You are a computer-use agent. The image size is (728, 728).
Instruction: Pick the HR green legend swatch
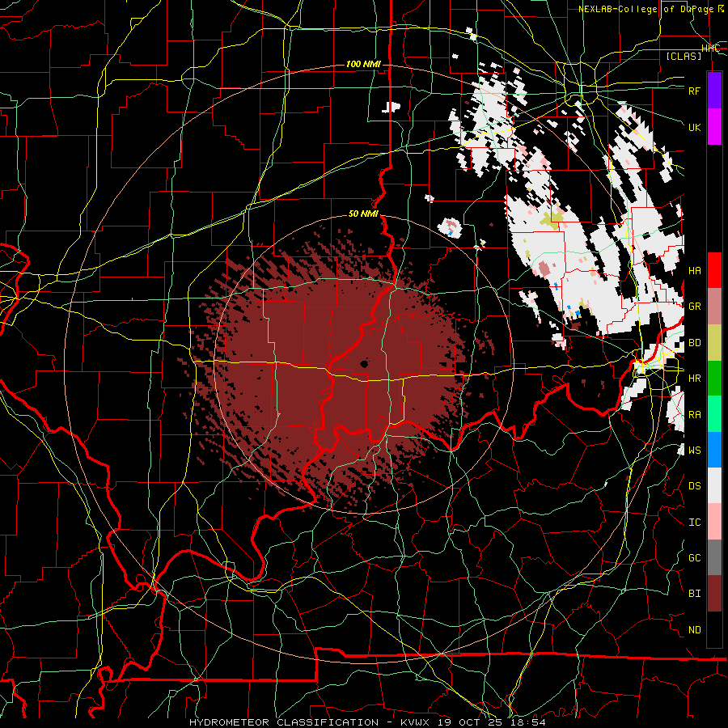pyautogui.click(x=714, y=379)
